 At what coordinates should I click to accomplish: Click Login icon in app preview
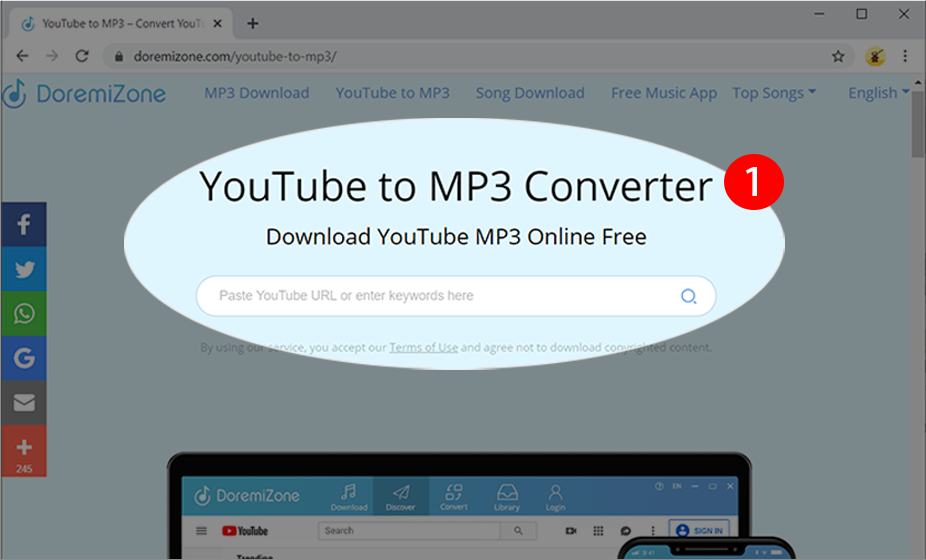tap(555, 497)
